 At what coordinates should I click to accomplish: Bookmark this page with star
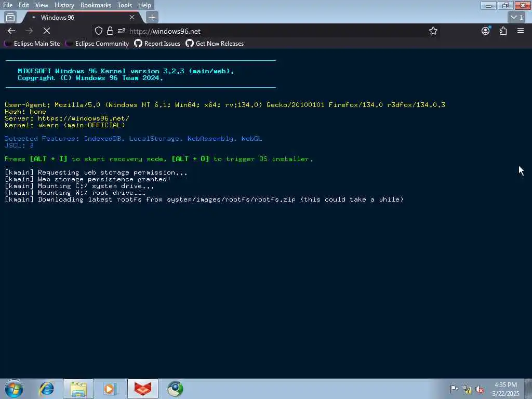point(433,31)
